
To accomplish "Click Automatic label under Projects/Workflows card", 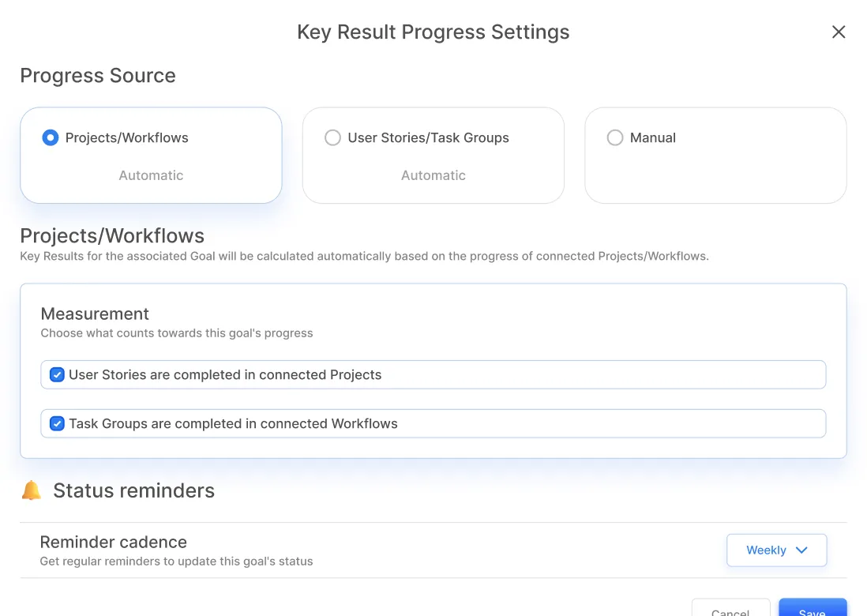I will click(x=151, y=175).
